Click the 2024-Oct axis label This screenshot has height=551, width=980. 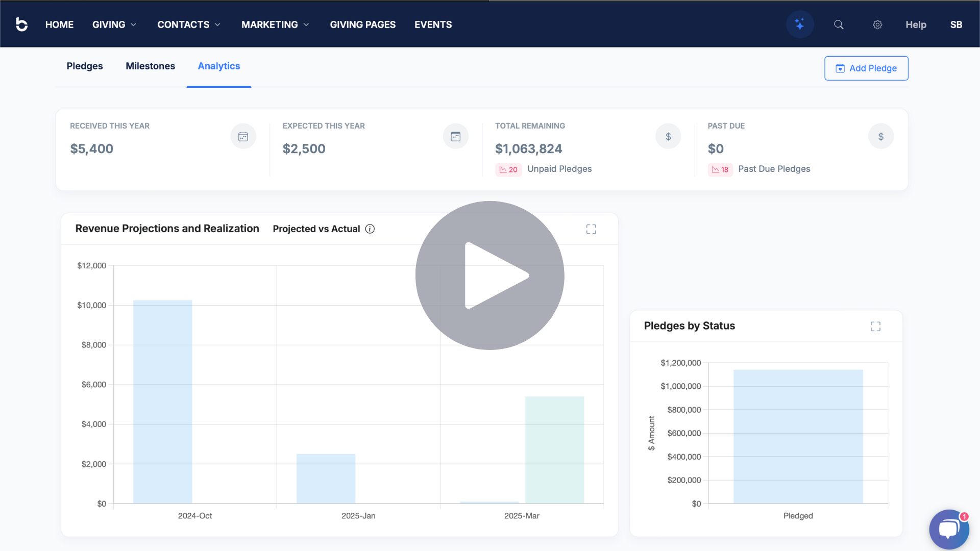pyautogui.click(x=195, y=516)
